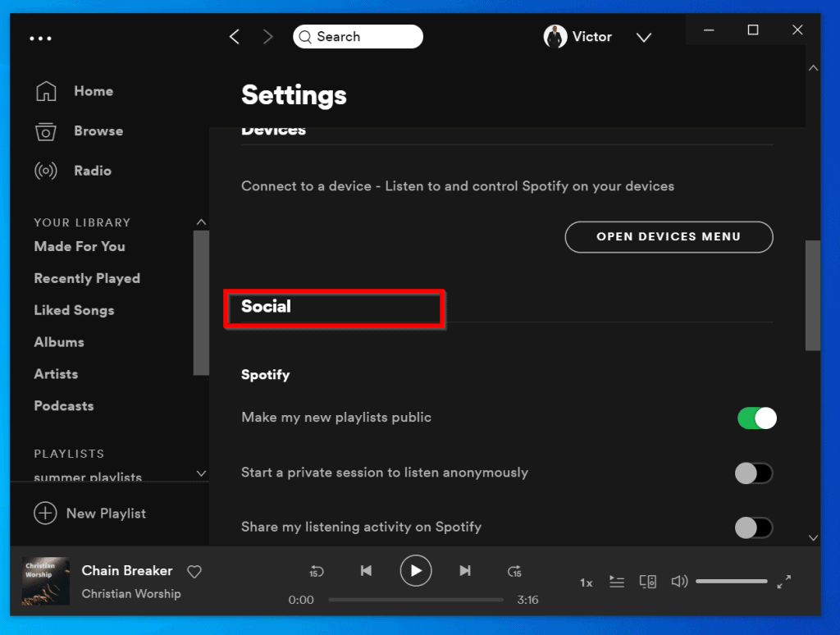Click the track progress bar
This screenshot has height=635, width=840.
(x=416, y=601)
